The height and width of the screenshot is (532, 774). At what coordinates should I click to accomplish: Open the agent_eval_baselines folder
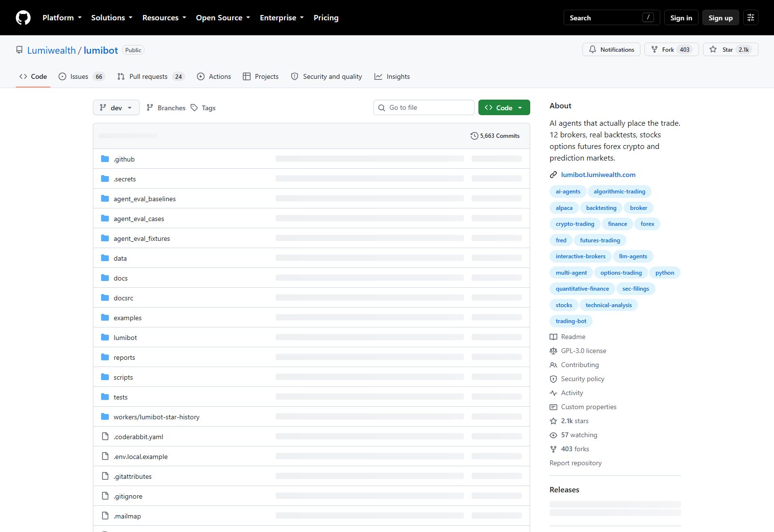pos(145,199)
